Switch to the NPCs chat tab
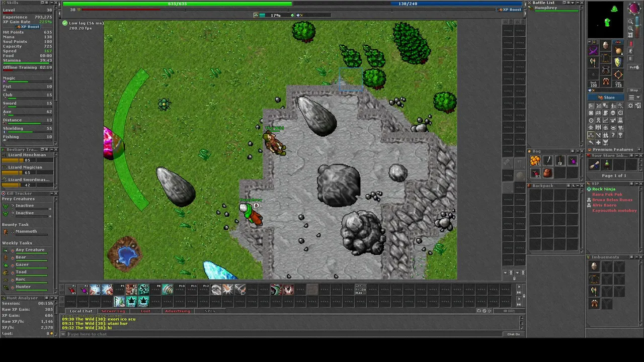The image size is (644, 362). pyautogui.click(x=210, y=311)
